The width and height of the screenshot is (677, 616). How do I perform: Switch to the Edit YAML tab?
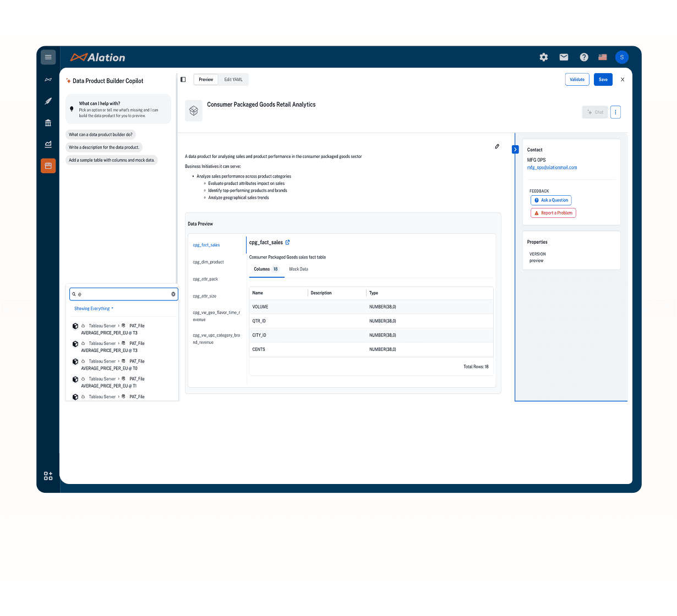tap(233, 79)
